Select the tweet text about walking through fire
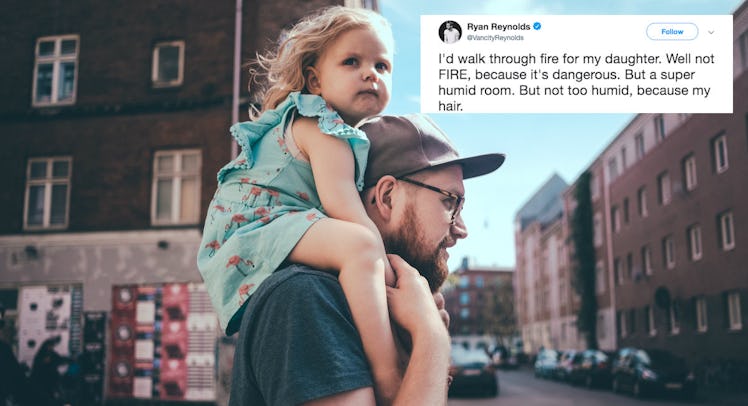The image size is (748, 406). (x=576, y=82)
